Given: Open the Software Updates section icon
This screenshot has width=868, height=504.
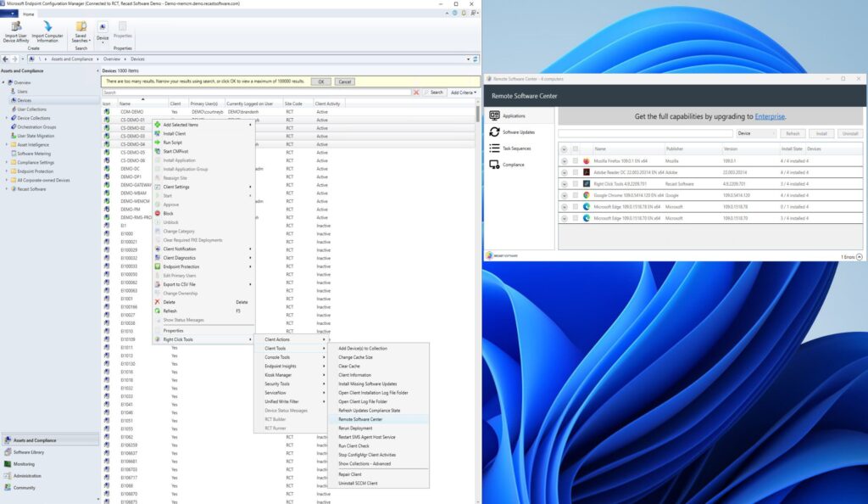Looking at the screenshot, I should [494, 132].
